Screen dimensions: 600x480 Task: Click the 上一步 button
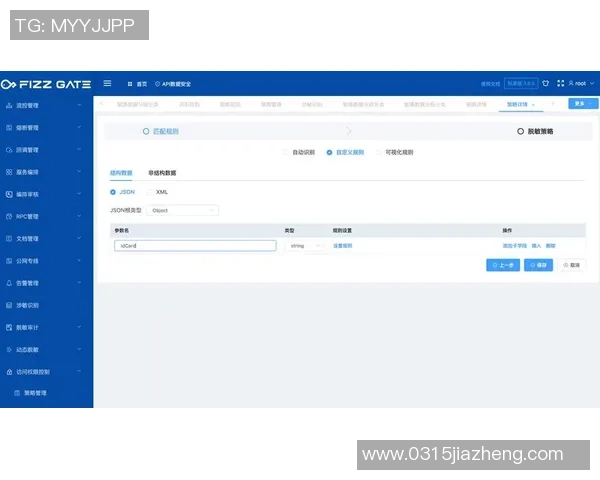(x=503, y=265)
